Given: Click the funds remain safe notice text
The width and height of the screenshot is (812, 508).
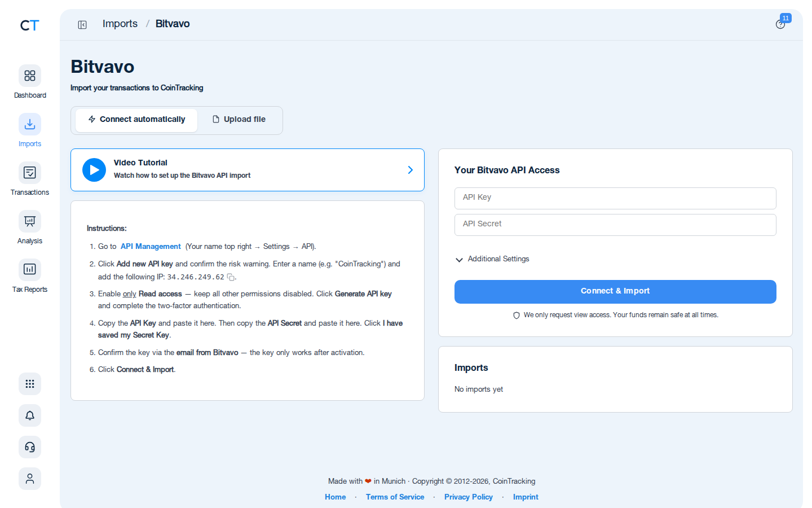Looking at the screenshot, I should point(621,315).
